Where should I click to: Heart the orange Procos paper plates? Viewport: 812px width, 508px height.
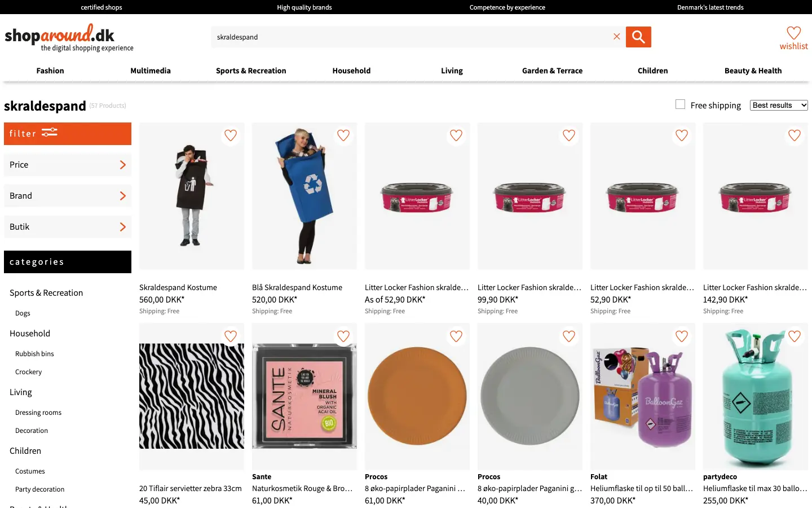click(x=456, y=336)
